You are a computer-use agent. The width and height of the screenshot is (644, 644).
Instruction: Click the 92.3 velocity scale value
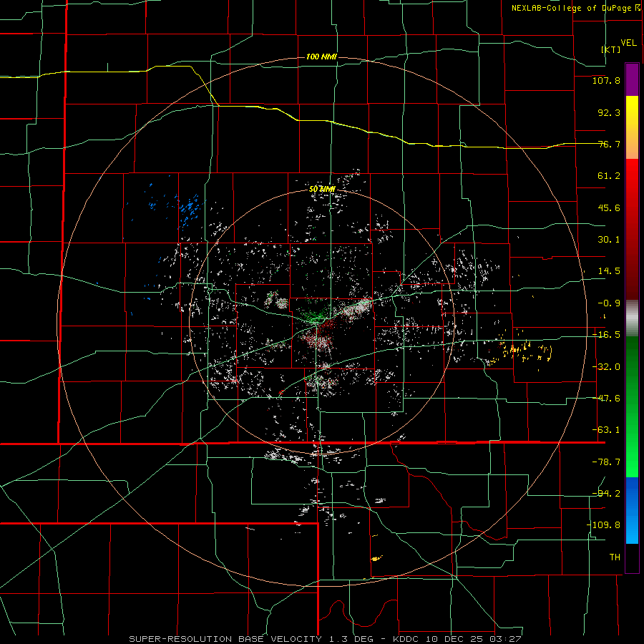coord(609,112)
